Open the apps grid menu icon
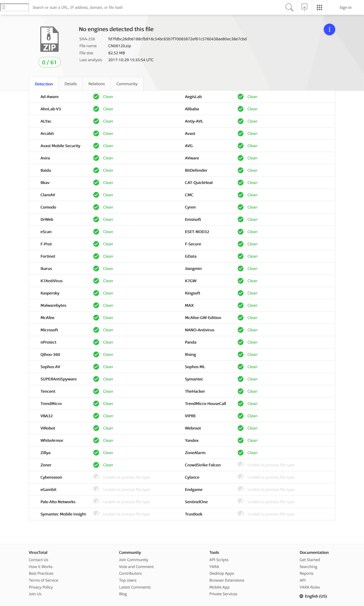 (319, 7)
